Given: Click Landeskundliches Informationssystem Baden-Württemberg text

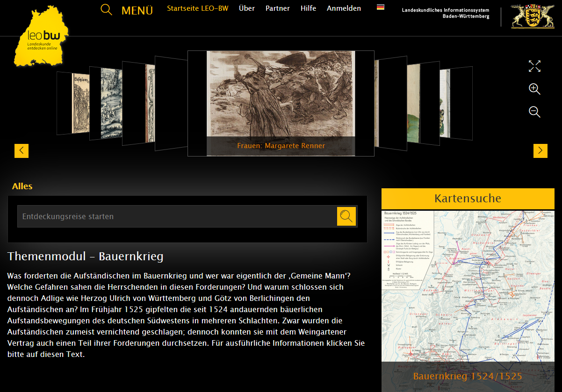Looking at the screenshot, I should (446, 13).
